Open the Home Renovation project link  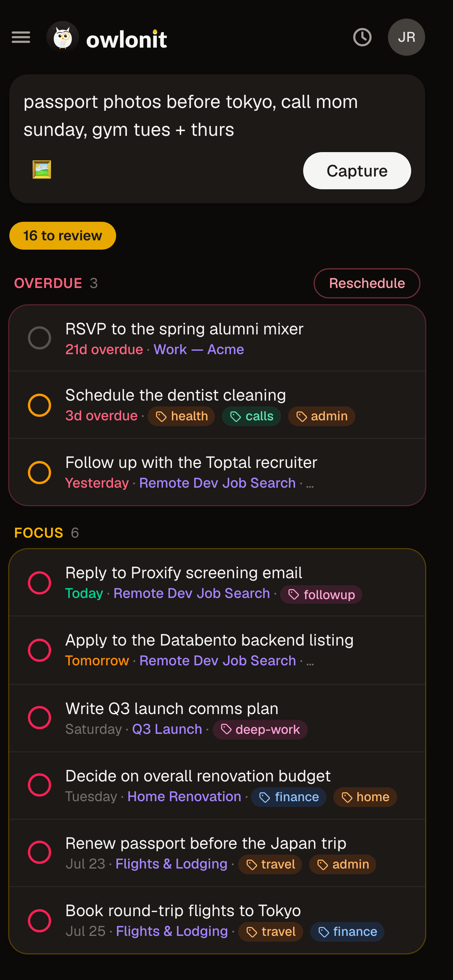pos(184,797)
